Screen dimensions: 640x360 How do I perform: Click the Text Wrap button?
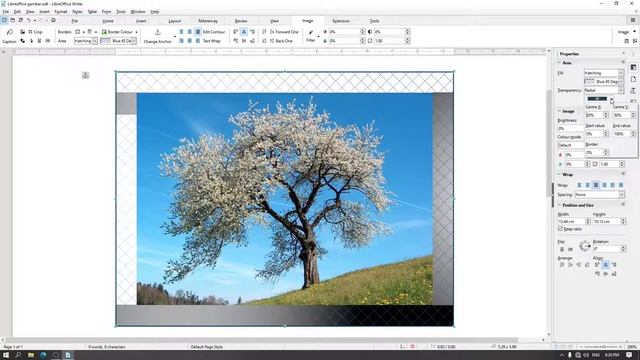click(x=211, y=41)
